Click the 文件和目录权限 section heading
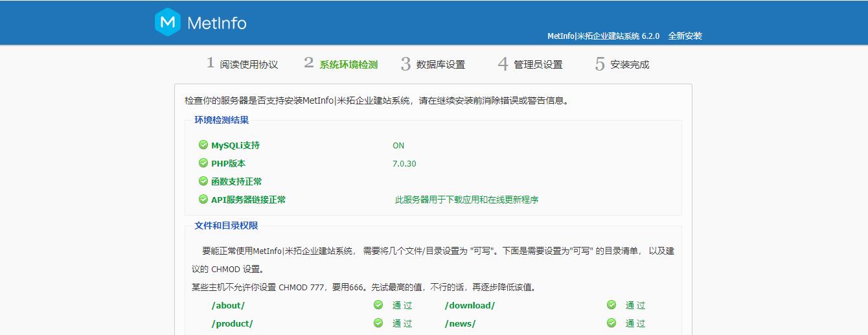 (226, 225)
